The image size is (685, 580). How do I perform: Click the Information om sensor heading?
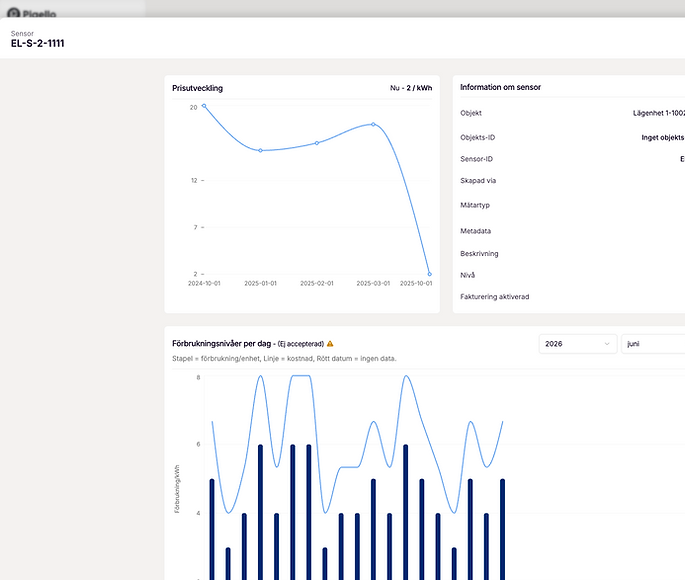coord(500,87)
